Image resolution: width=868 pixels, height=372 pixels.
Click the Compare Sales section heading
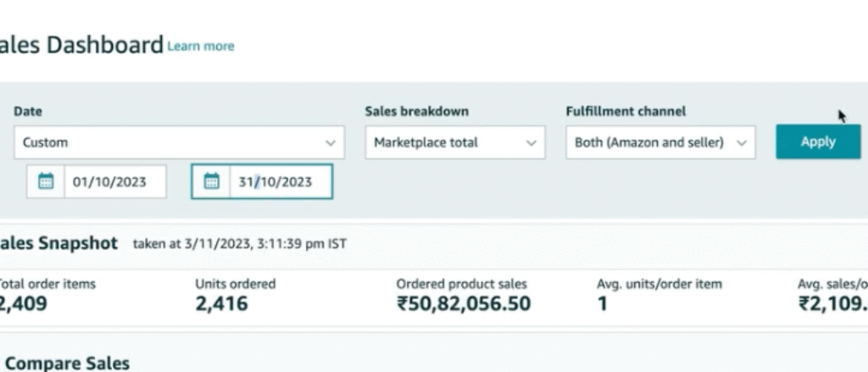pos(67,364)
